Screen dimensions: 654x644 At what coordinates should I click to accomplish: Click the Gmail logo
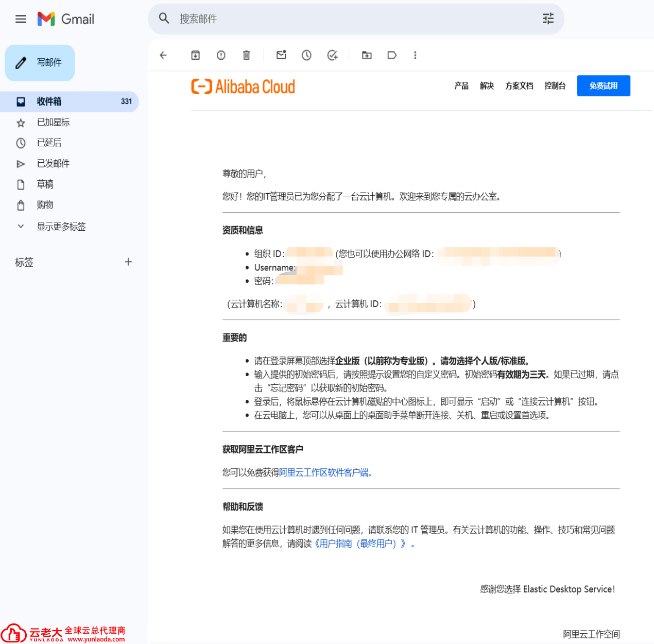pos(66,19)
